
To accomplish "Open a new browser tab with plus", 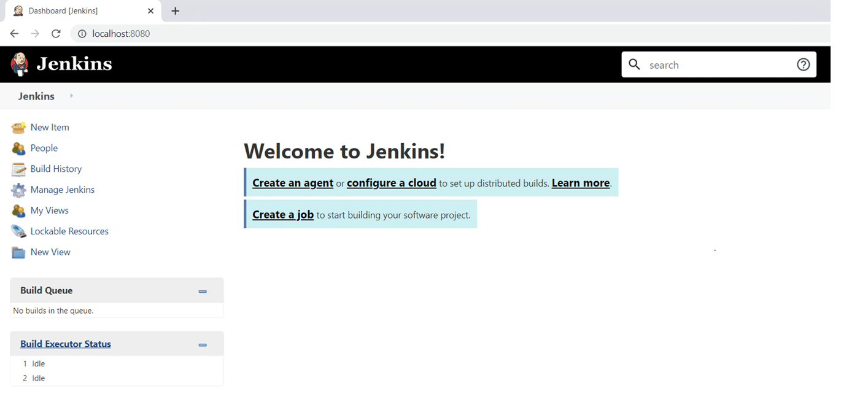I will click(x=175, y=11).
